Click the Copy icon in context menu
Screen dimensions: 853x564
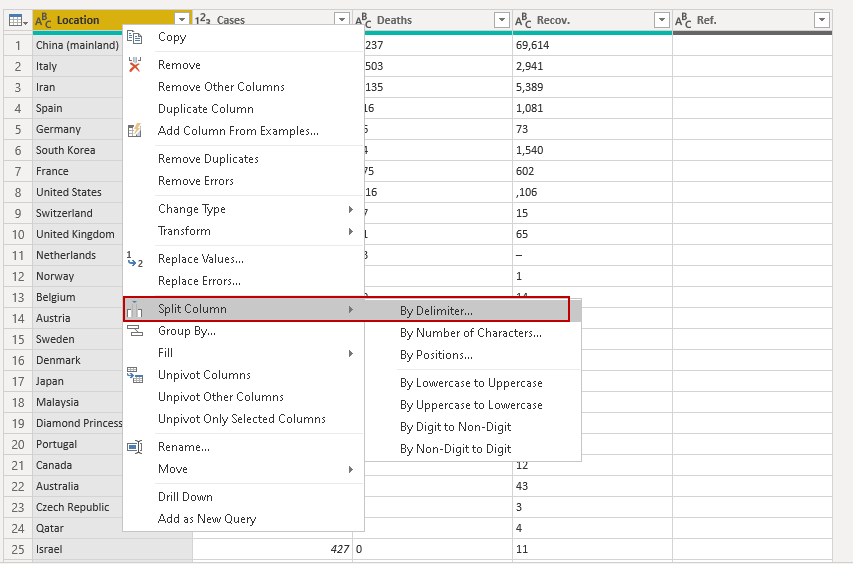click(x=136, y=37)
